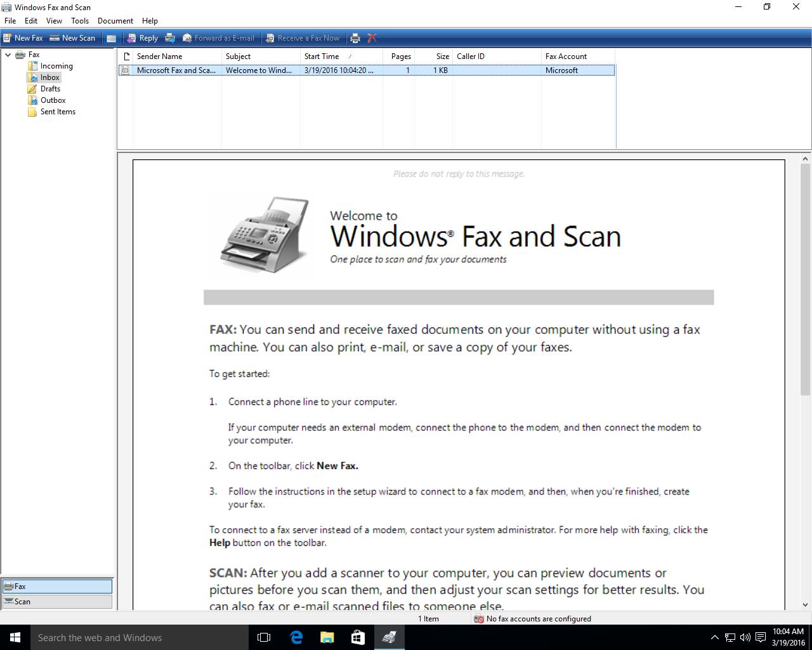The image size is (812, 650).
Task: Collapse the Fax tree node
Action: click(8, 55)
